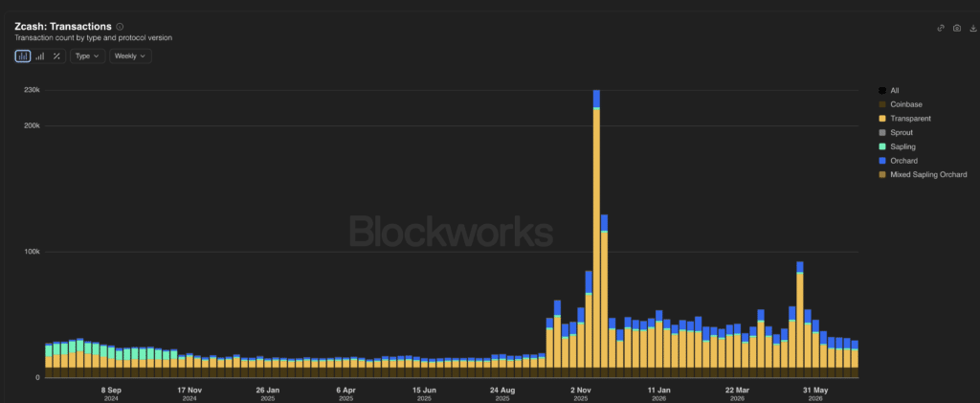Click the Mixed Sapling Orchard legend swatch
This screenshot has height=403, width=980.
[x=881, y=175]
